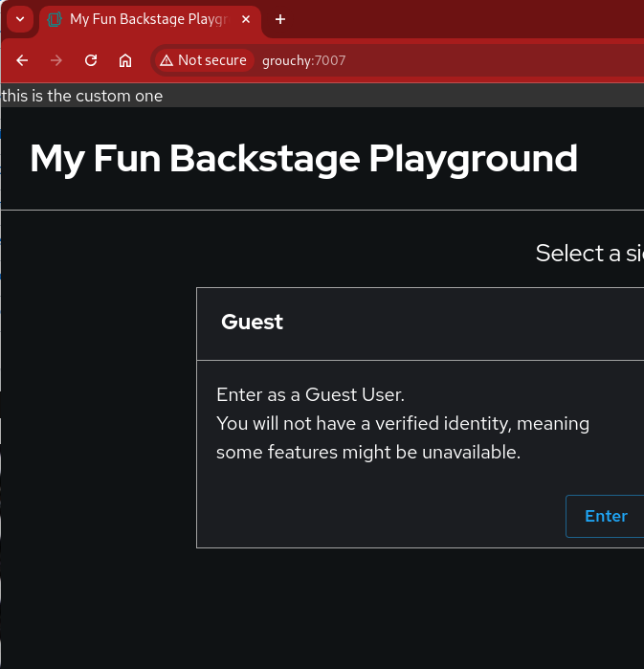Click the browser back arrow

tap(22, 60)
